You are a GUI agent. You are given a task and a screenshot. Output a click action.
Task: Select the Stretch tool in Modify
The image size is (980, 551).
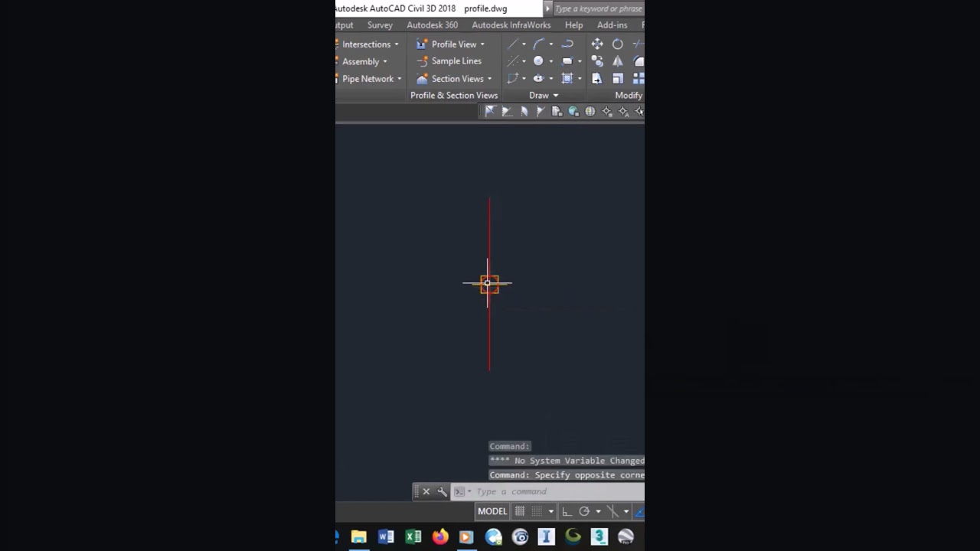coord(597,78)
